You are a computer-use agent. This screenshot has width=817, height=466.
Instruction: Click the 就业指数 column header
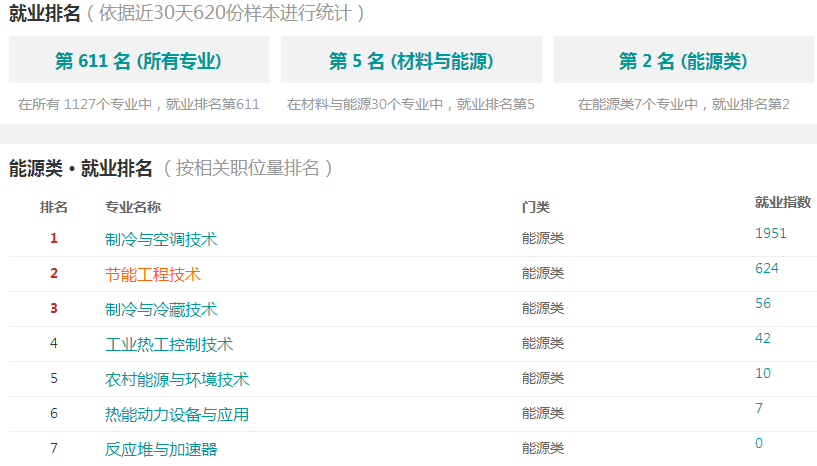point(783,202)
